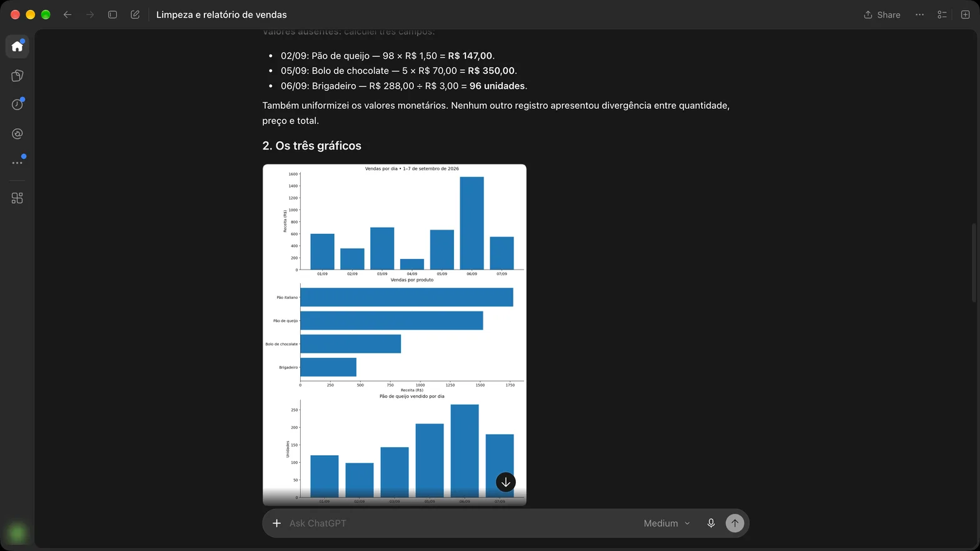
Task: Open the Medium model effort dropdown
Action: [x=667, y=523]
